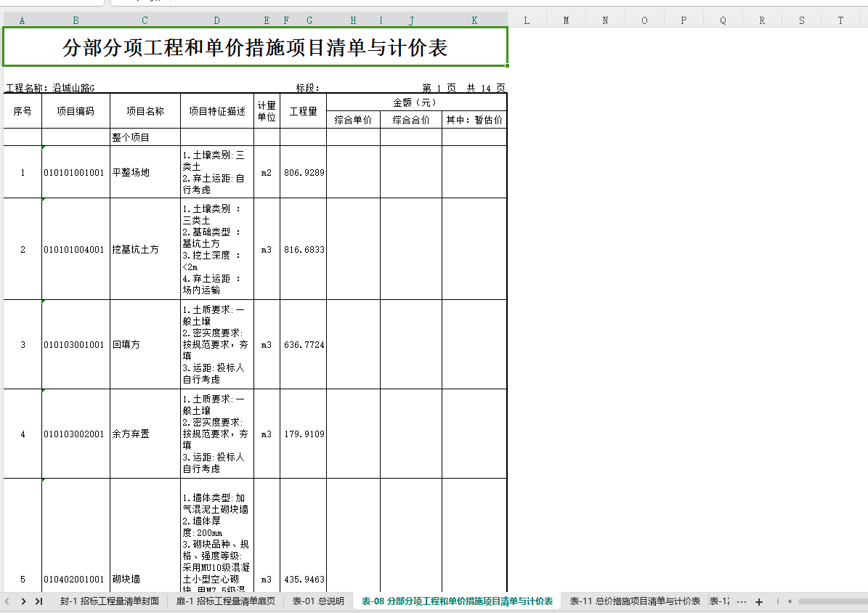Jump to the last sheet arrow
The height and width of the screenshot is (613, 868).
38,601
